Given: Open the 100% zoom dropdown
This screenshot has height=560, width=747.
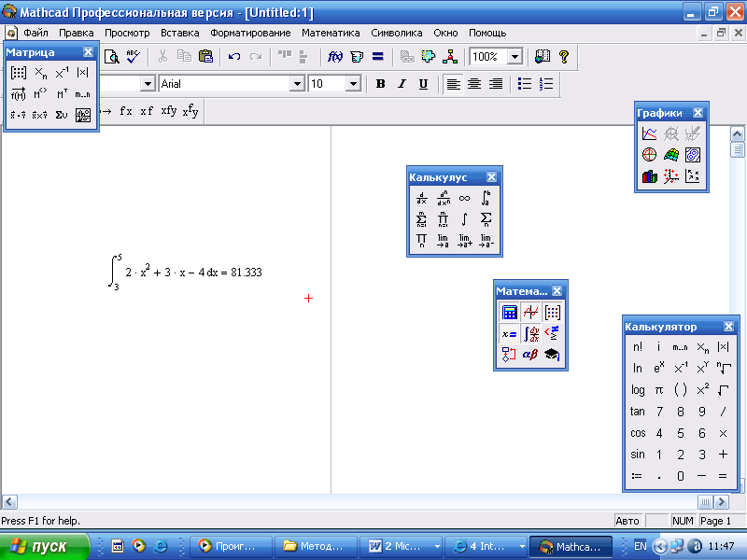Looking at the screenshot, I should point(514,57).
